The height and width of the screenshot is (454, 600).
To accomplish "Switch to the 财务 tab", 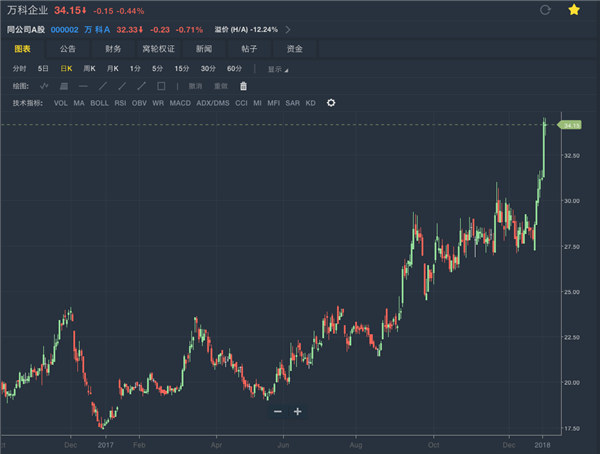I will tap(113, 48).
